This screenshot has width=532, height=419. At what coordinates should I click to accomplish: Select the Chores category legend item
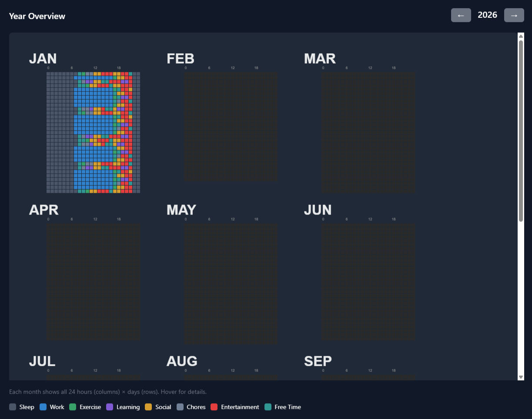(180, 407)
